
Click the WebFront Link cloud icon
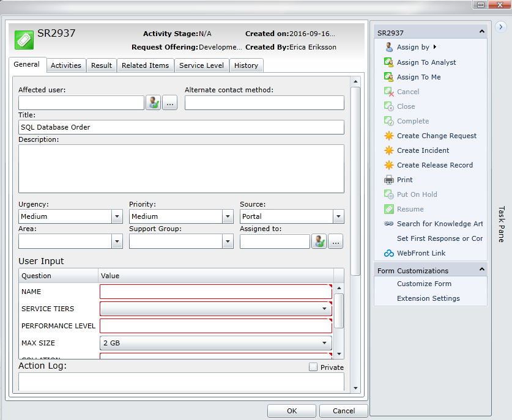pos(389,253)
